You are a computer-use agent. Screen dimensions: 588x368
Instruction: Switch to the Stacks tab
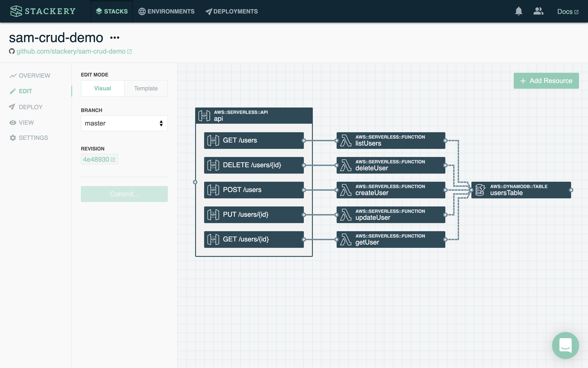[x=112, y=11]
